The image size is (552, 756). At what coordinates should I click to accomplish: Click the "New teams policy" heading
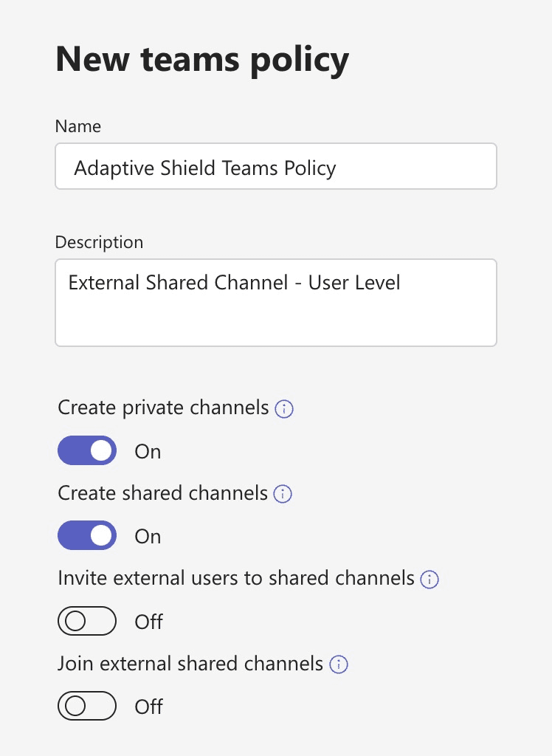[202, 60]
